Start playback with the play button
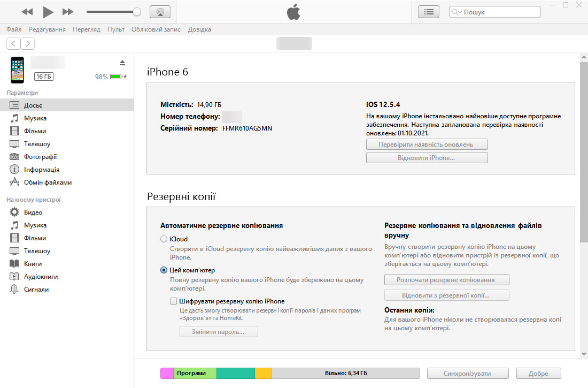Viewport: 588px width, 388px height. 48,12
